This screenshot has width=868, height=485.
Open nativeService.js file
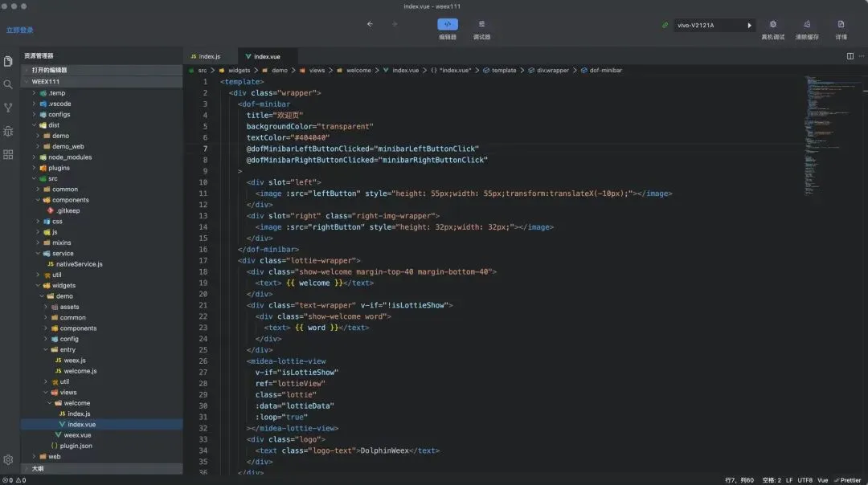pyautogui.click(x=102, y=264)
